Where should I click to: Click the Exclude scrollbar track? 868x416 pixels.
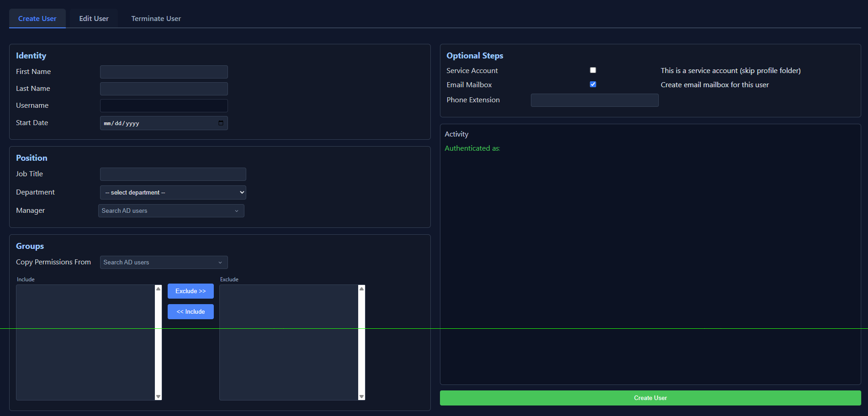(x=362, y=342)
